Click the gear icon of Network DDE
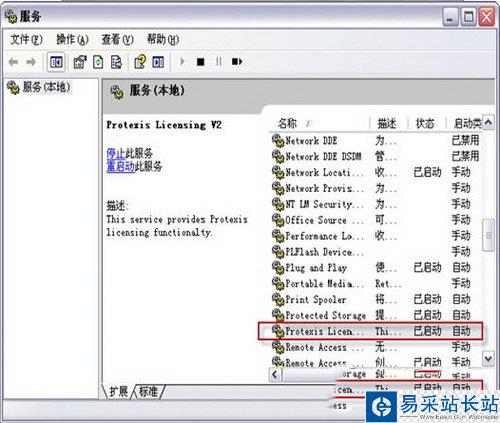Image resolution: width=500 pixels, height=423 pixels. point(278,140)
